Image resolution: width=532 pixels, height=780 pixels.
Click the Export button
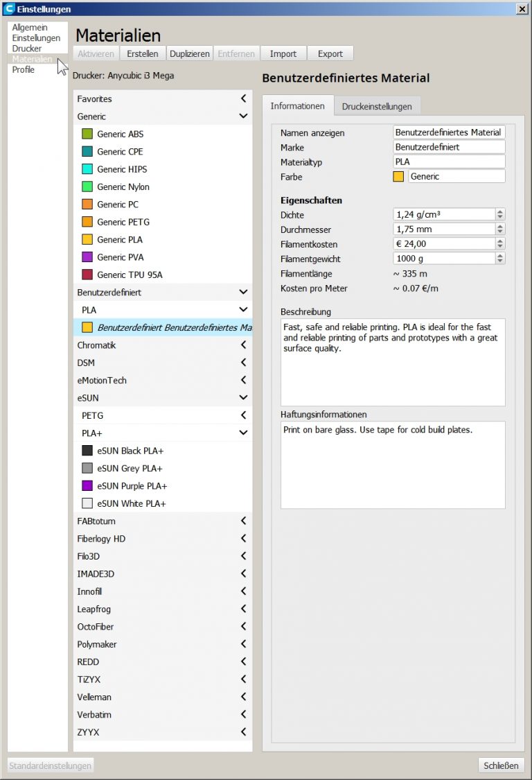pyautogui.click(x=330, y=53)
